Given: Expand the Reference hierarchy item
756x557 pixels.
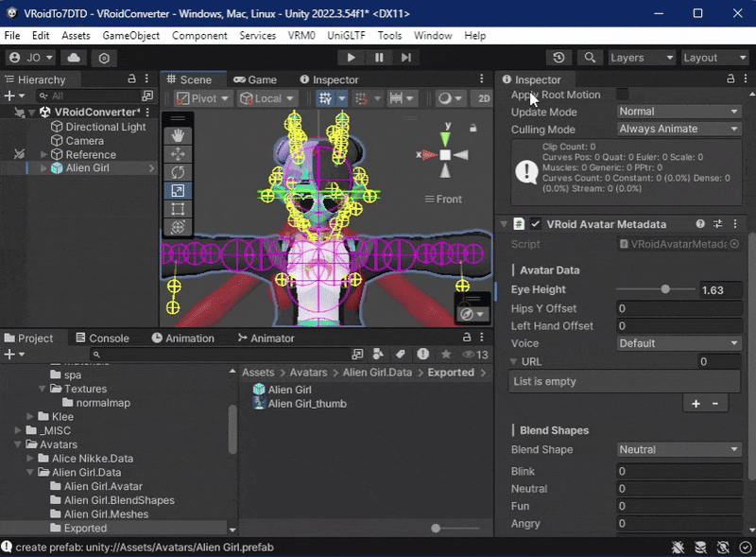Looking at the screenshot, I should [x=43, y=154].
